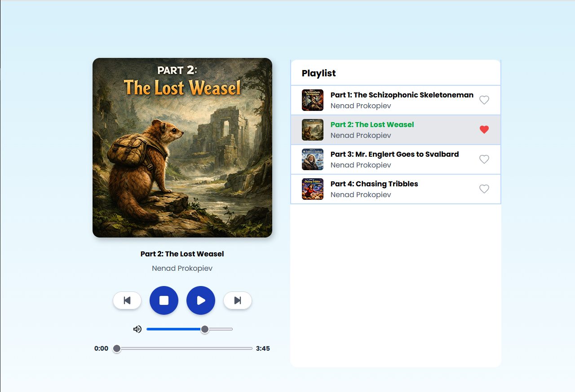575x392 pixels.
Task: Heart the track Mr. Englert Goes to Svalbard
Action: 484,159
